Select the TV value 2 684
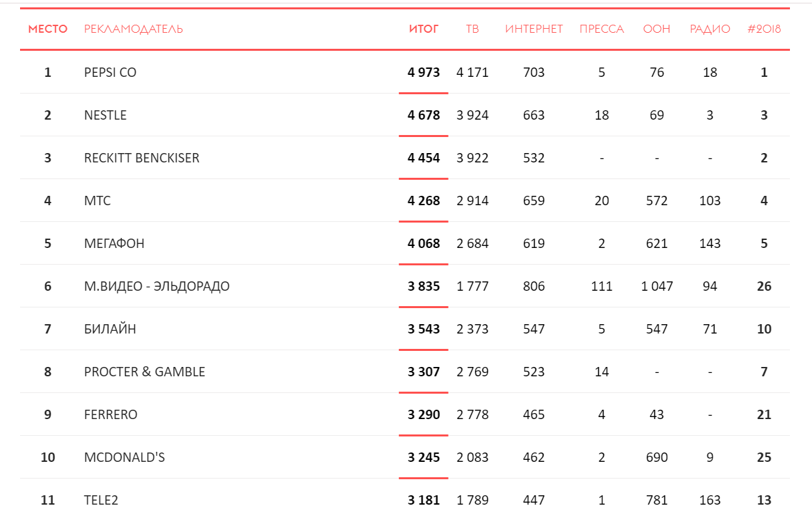The height and width of the screenshot is (518, 812). coord(472,243)
